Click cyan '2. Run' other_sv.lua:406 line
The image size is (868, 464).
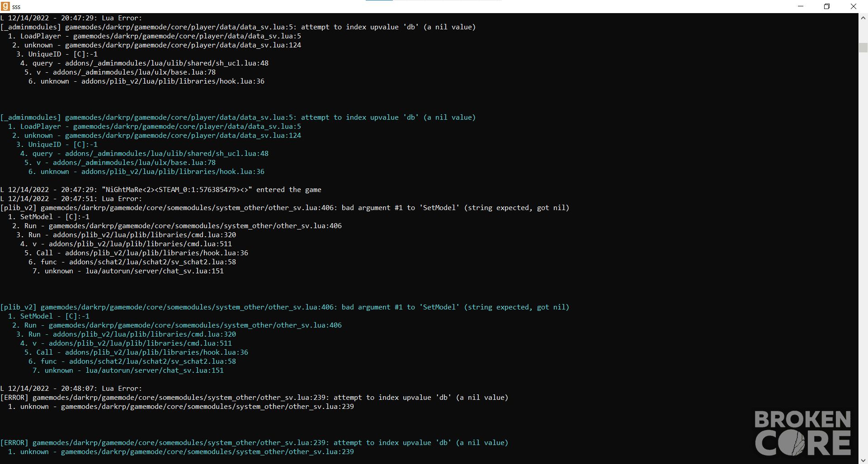pyautogui.click(x=177, y=325)
